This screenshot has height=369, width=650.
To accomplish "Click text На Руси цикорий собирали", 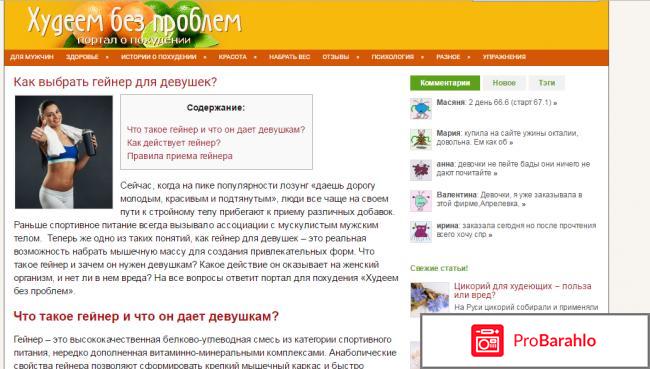I will (526, 307).
